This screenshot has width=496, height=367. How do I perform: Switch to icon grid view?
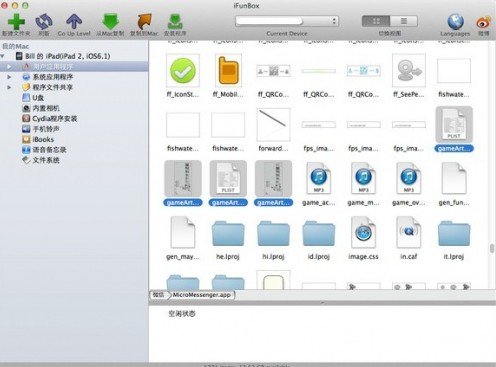point(376,21)
